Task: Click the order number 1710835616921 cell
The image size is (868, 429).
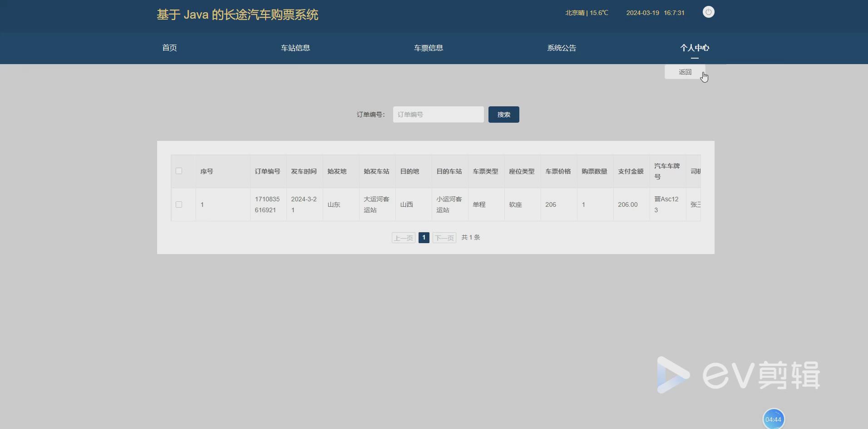Action: click(267, 204)
